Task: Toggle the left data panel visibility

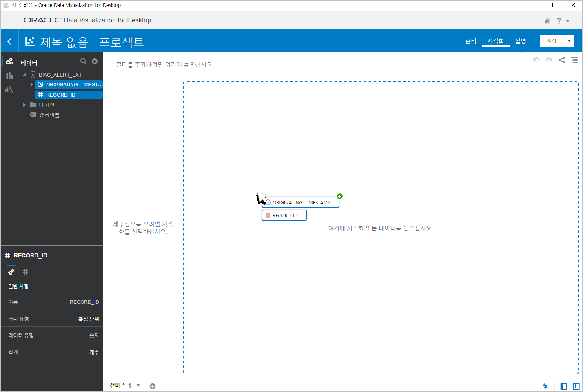Action: [563, 386]
